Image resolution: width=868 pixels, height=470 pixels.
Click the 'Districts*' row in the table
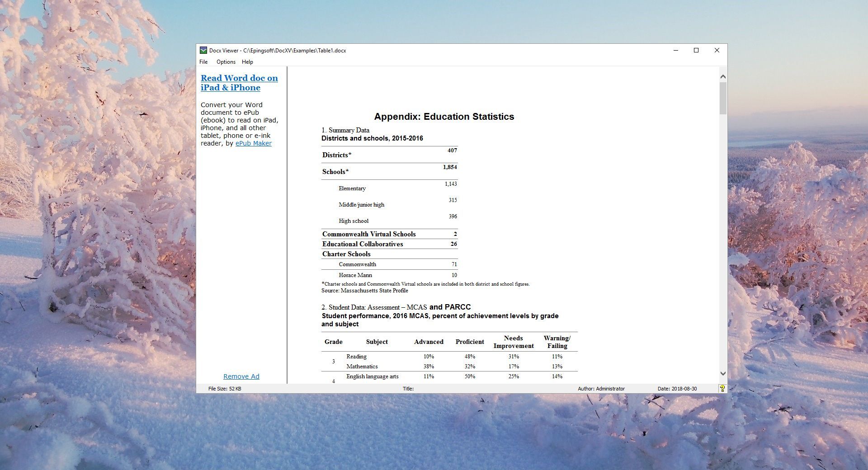[x=337, y=155]
